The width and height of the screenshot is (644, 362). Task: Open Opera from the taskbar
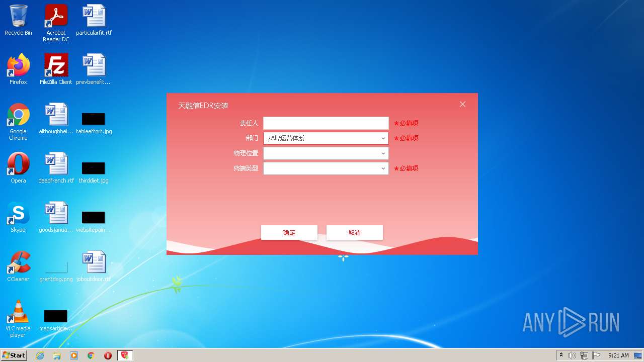108,355
